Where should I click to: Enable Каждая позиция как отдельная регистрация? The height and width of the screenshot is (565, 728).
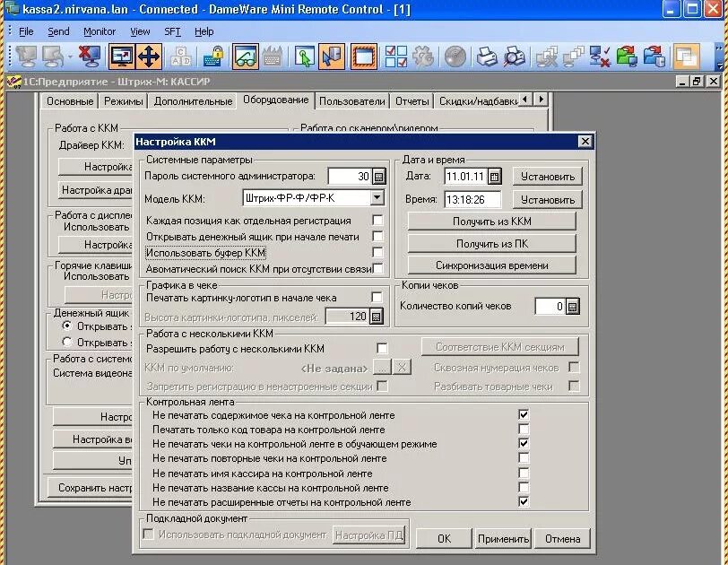pyautogui.click(x=377, y=220)
